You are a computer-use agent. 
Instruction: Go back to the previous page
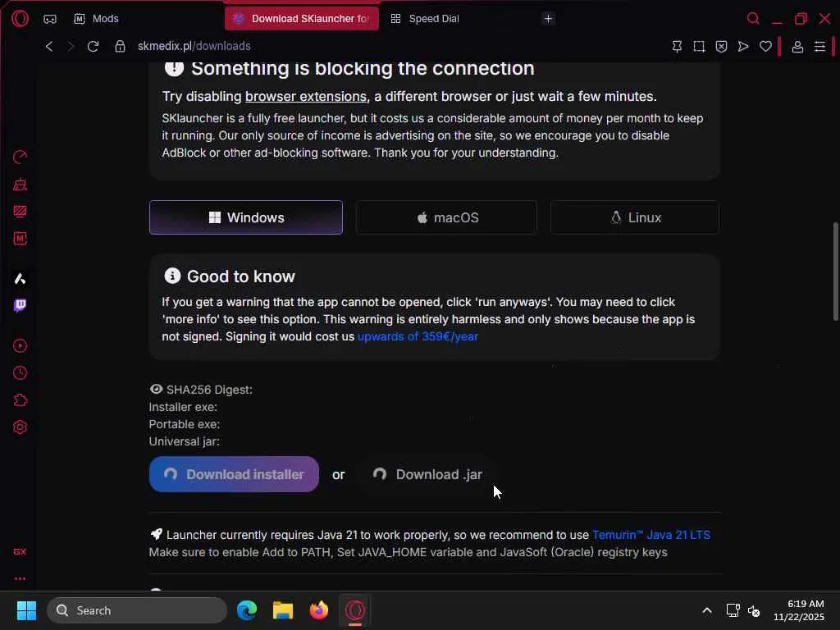49,46
